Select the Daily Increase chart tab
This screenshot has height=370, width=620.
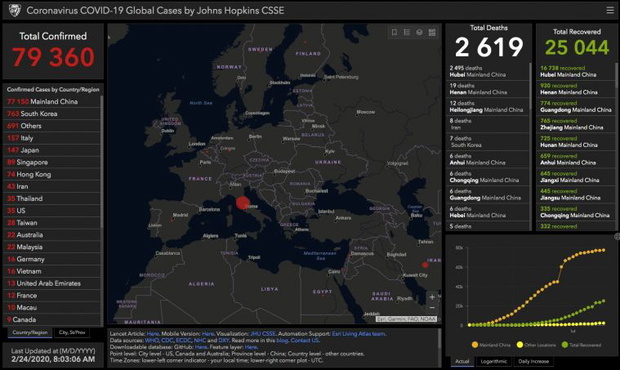533,361
